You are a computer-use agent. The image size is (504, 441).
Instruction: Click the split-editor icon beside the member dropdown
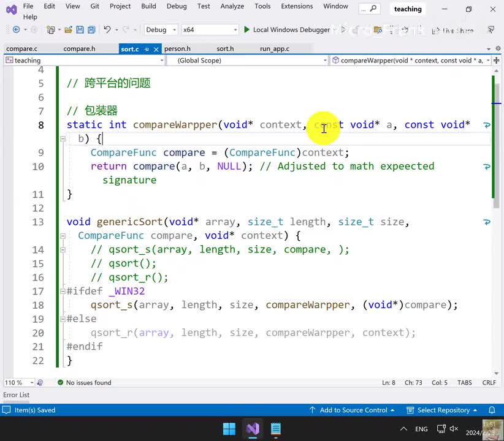pyautogui.click(x=496, y=60)
